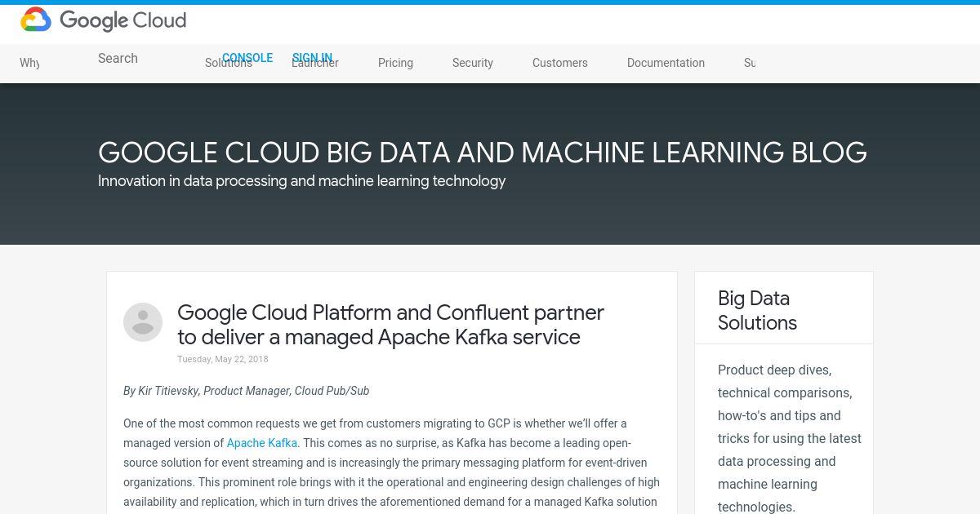Open the Pricing menu item
The height and width of the screenshot is (514, 980).
tap(395, 63)
